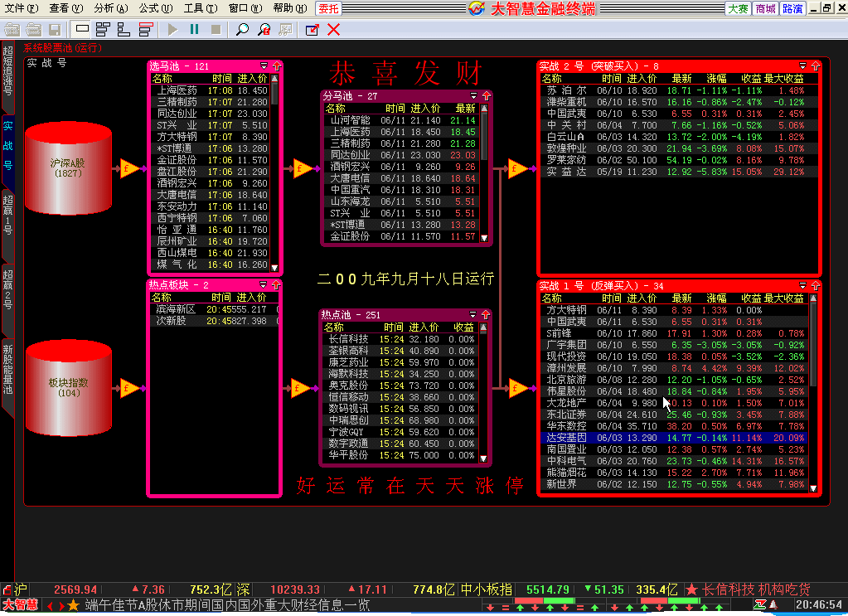Click the filter triangle feeding 热点池
Screen dimensions: 848x616
[x=301, y=388]
